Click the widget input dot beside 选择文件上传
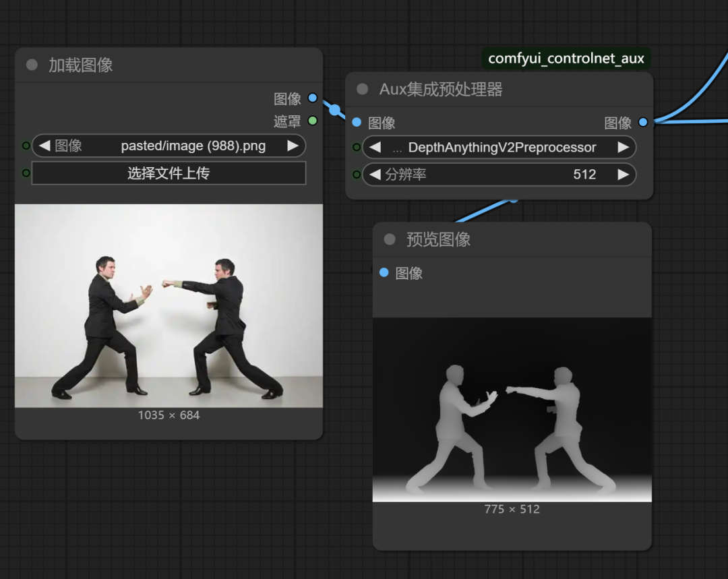Viewport: 728px width, 579px height. point(26,173)
